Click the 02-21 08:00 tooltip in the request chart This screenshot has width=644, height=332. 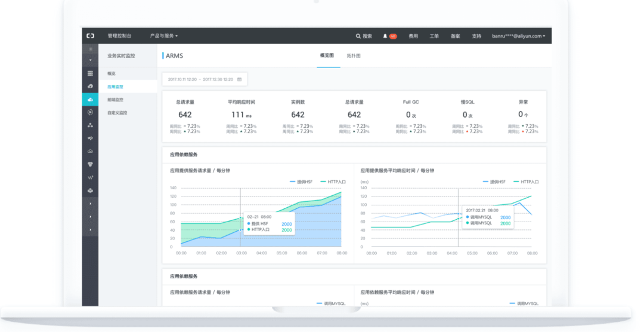click(x=269, y=224)
